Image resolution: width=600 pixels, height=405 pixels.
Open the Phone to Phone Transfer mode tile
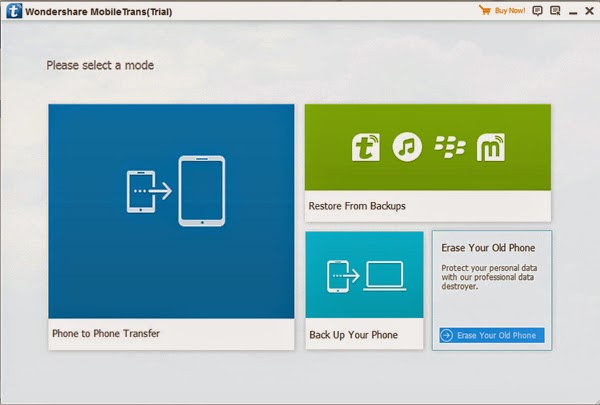[171, 227]
